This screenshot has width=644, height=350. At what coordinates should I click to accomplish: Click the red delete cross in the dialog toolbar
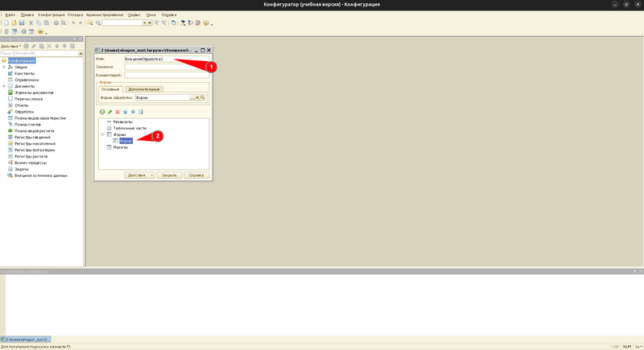pyautogui.click(x=118, y=112)
